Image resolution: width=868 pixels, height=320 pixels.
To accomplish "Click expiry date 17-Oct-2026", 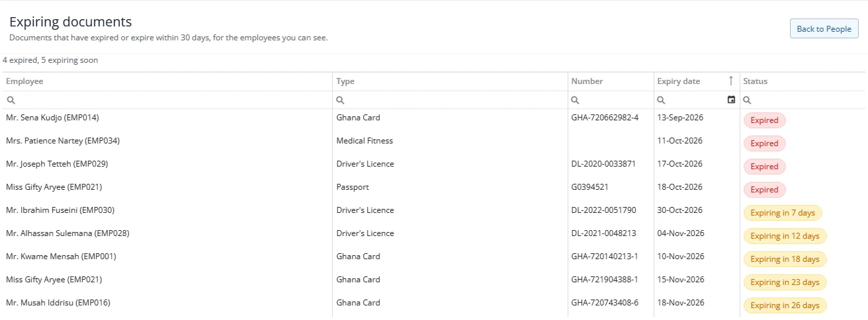I will pos(680,164).
